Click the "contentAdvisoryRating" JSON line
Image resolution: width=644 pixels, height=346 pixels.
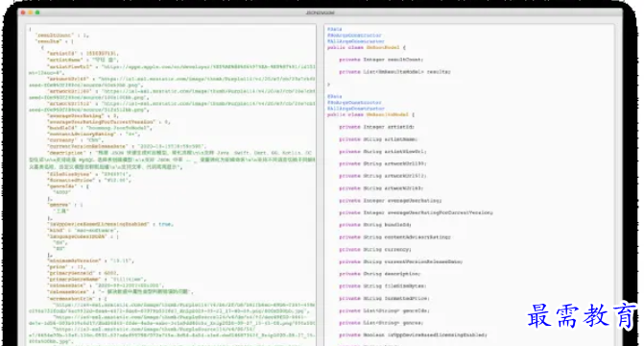pos(94,135)
